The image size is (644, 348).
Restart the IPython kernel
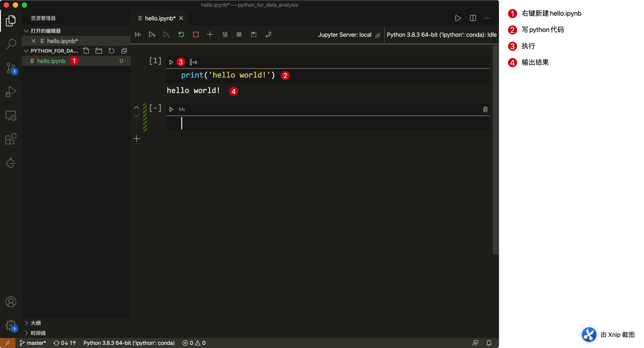click(181, 34)
